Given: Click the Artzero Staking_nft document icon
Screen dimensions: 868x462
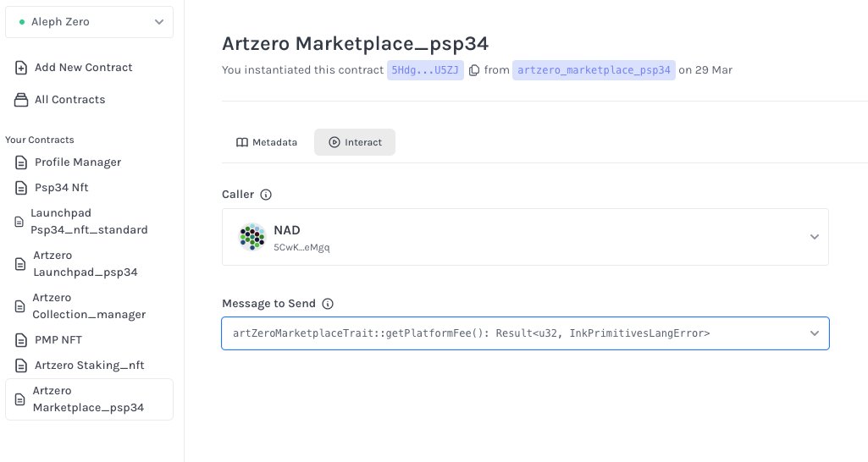Looking at the screenshot, I should 20,366.
